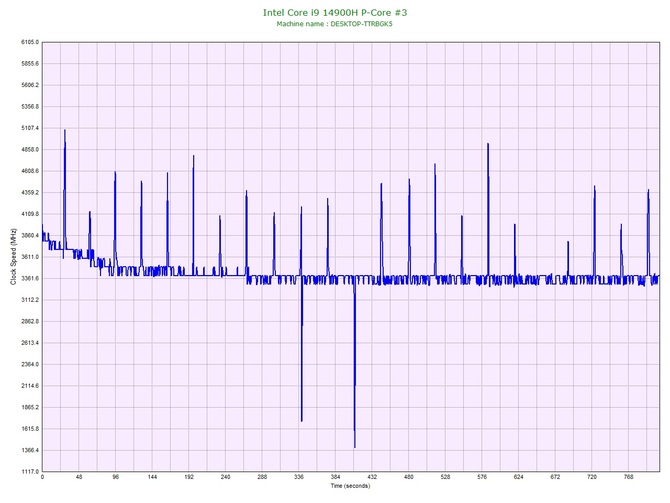Click the "Clock Speed (MHz)" axis label
This screenshot has width=670, height=503.
[13, 257]
